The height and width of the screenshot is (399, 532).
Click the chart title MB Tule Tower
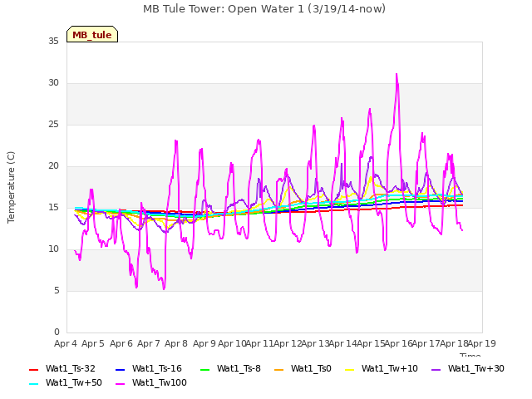(264, 9)
